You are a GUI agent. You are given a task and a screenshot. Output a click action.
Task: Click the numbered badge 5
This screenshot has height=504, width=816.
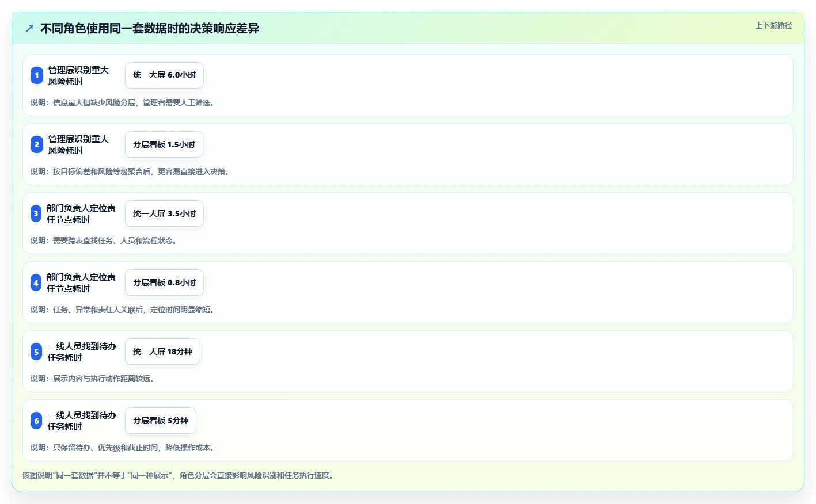click(36, 352)
